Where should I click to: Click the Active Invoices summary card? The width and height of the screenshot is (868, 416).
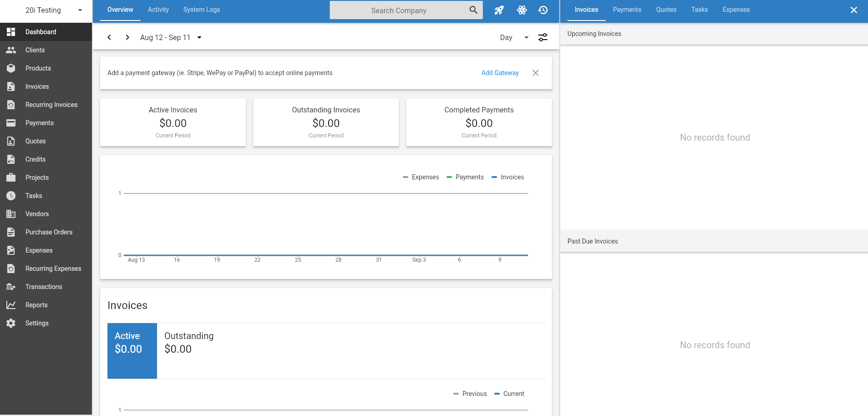173,122
